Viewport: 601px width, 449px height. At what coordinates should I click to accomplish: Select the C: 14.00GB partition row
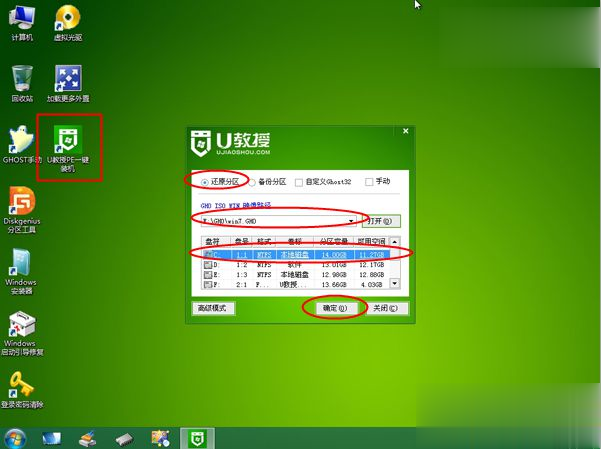[x=296, y=255]
